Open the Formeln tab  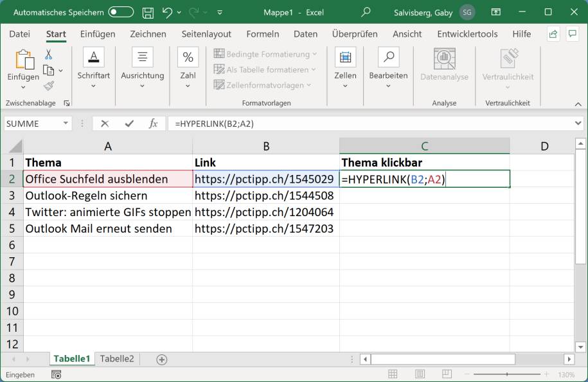(x=262, y=34)
